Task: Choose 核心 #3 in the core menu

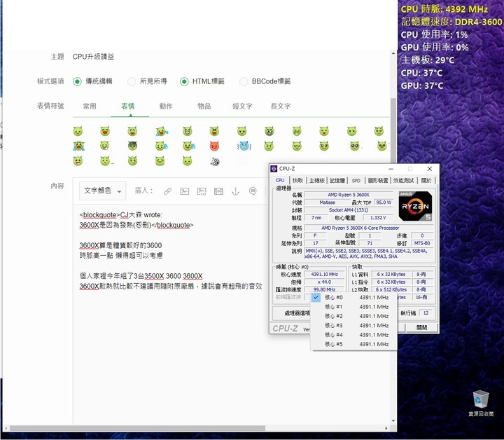Action: [353, 326]
